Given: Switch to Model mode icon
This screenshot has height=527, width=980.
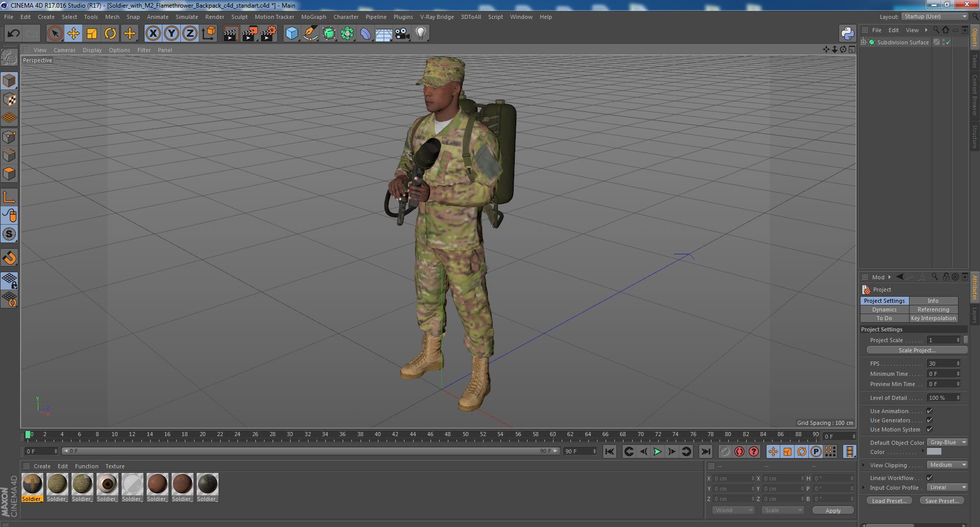Looking at the screenshot, I should coord(9,81).
